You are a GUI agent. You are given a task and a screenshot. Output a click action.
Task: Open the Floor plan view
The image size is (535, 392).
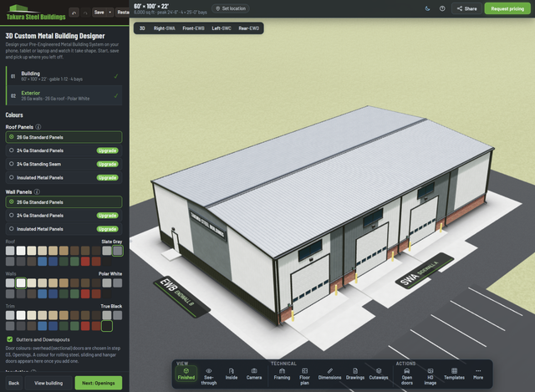pos(304,377)
